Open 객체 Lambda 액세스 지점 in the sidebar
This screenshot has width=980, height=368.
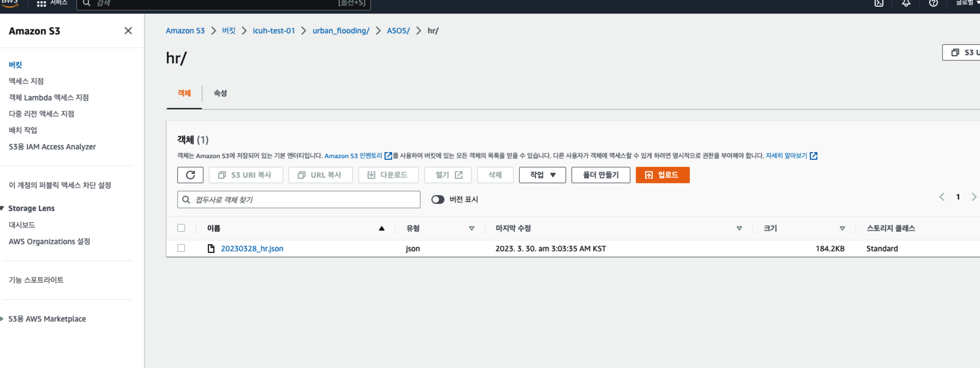[49, 97]
